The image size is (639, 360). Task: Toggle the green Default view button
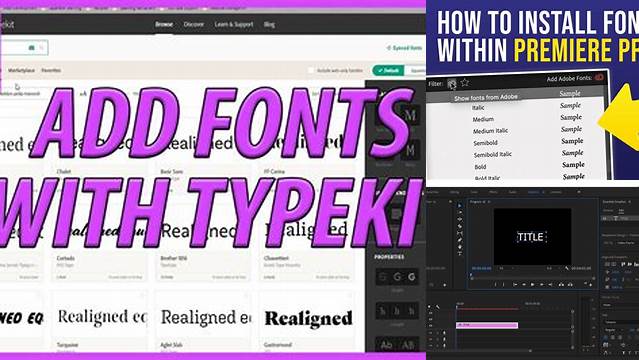pos(388,71)
